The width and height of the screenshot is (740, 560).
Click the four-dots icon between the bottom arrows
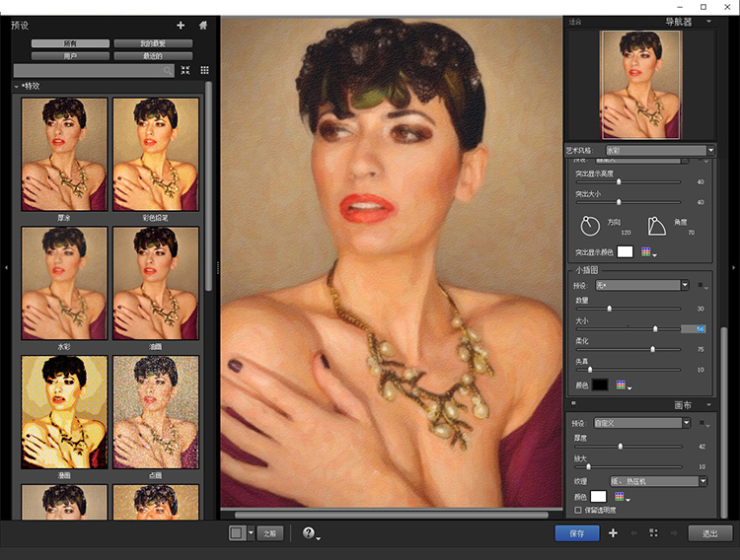(653, 533)
